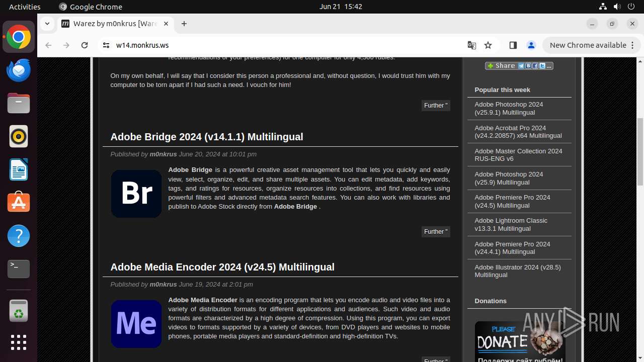Viewport: 644px width, 362px height.
Task: Open the tab search dropdown
Action: (x=47, y=24)
